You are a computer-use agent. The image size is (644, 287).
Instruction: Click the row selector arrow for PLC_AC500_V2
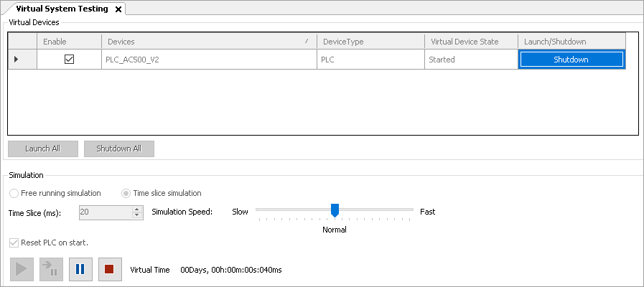click(17, 60)
